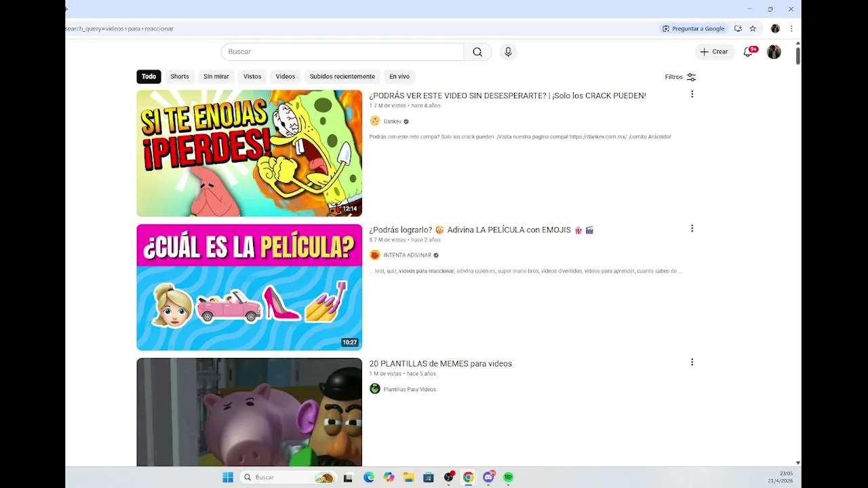Click the page vertical scrollbar thumb

[798, 55]
